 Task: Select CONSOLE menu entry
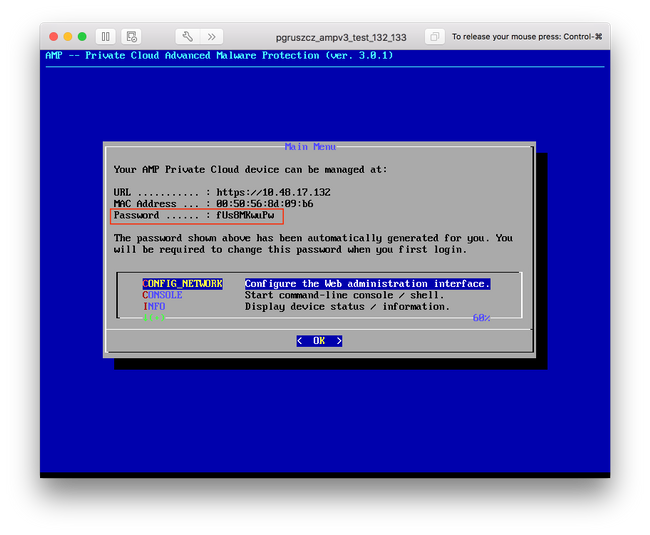click(x=162, y=295)
